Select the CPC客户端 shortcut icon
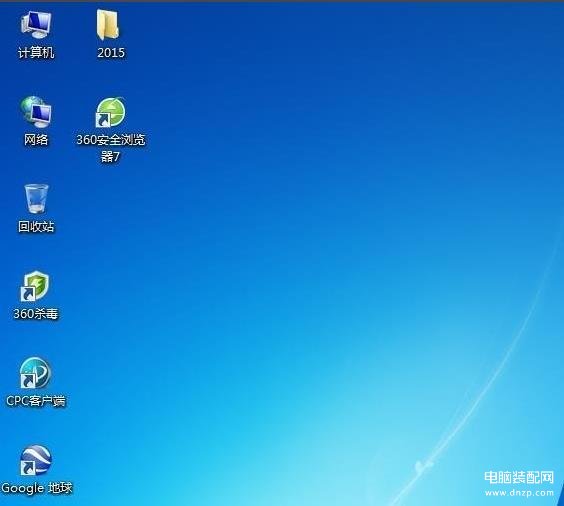Viewport: 564px width, 506px height. click(x=35, y=373)
